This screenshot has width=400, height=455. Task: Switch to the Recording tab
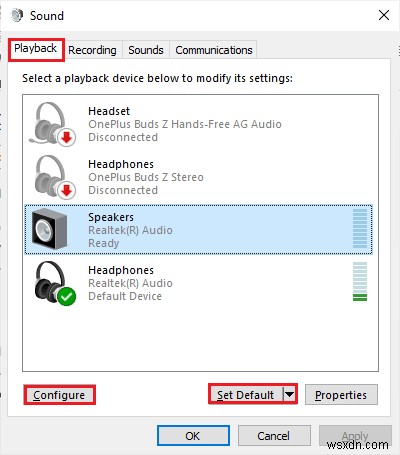[92, 50]
